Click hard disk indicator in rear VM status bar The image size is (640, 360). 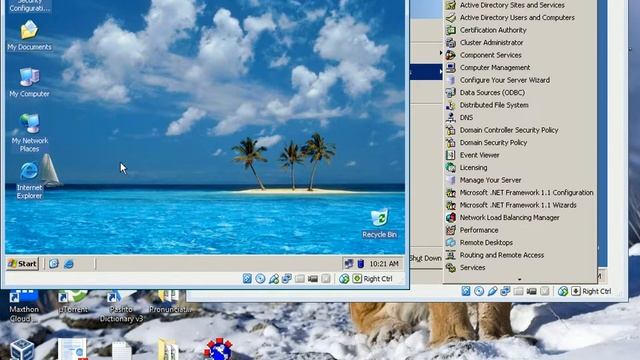click(466, 291)
